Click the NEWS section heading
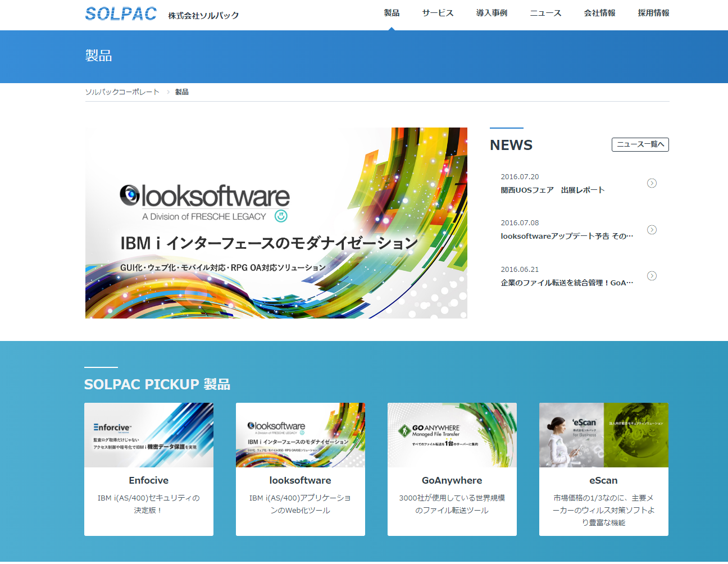The width and height of the screenshot is (728, 564). click(511, 145)
